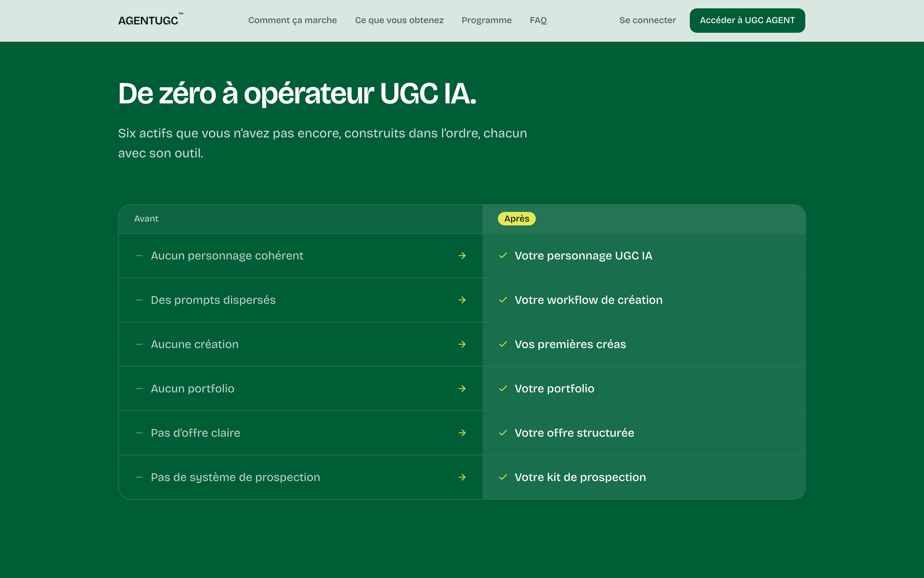Image resolution: width=924 pixels, height=578 pixels.
Task: Click the dash icon before Aucun portfolio
Action: click(x=139, y=389)
